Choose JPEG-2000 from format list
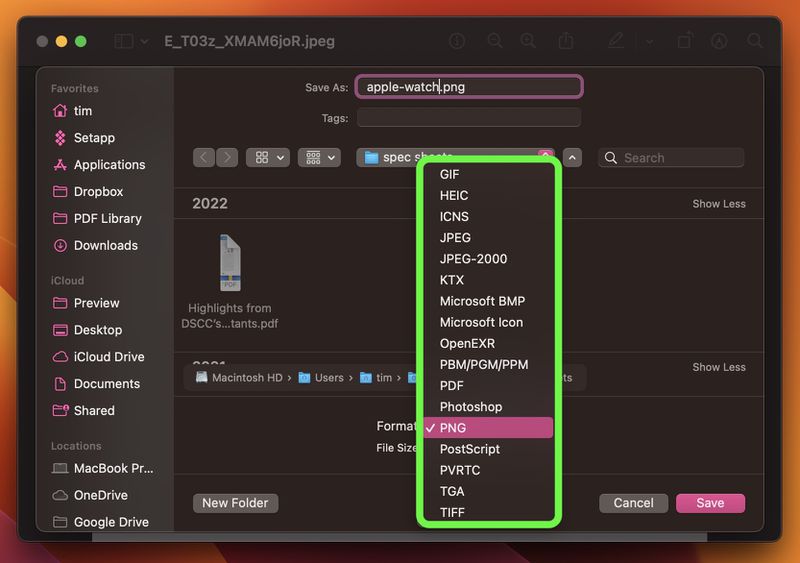Screen dimensions: 800x563 tap(488, 259)
